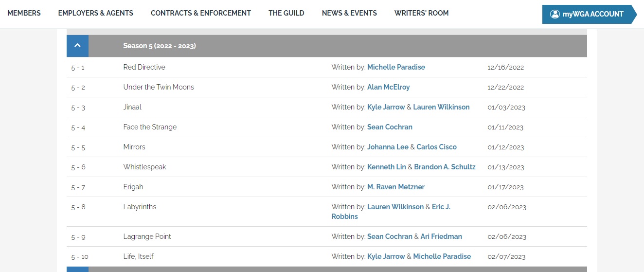This screenshot has height=272, width=644.
Task: Click the episode number 5 - 9
Action: 78,237
